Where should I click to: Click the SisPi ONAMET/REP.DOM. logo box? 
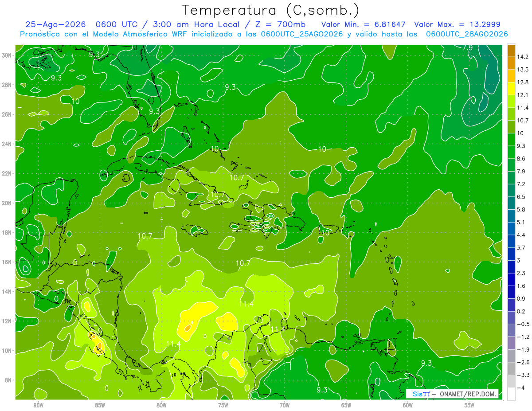[452, 394]
